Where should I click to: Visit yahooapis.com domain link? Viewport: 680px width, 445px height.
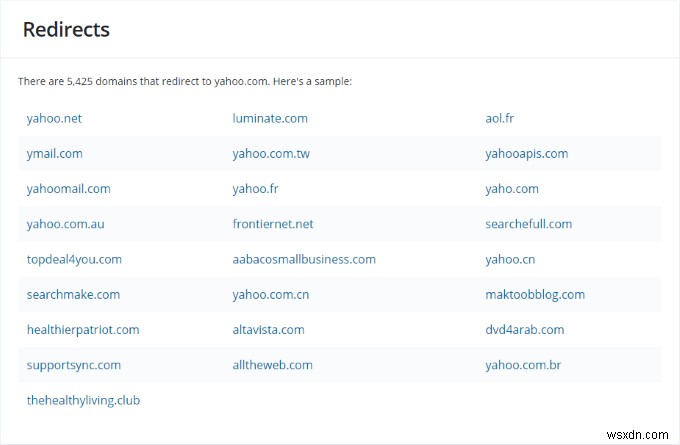527,153
